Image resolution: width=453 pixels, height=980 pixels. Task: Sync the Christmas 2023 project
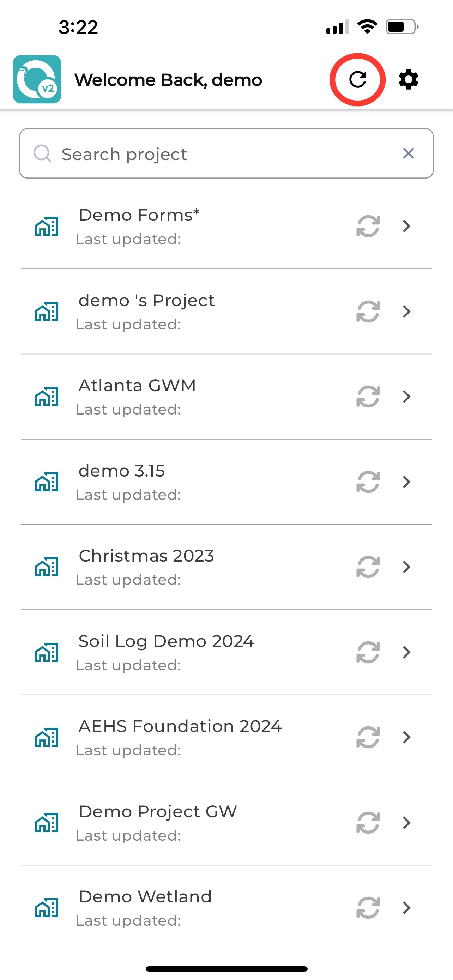[368, 567]
